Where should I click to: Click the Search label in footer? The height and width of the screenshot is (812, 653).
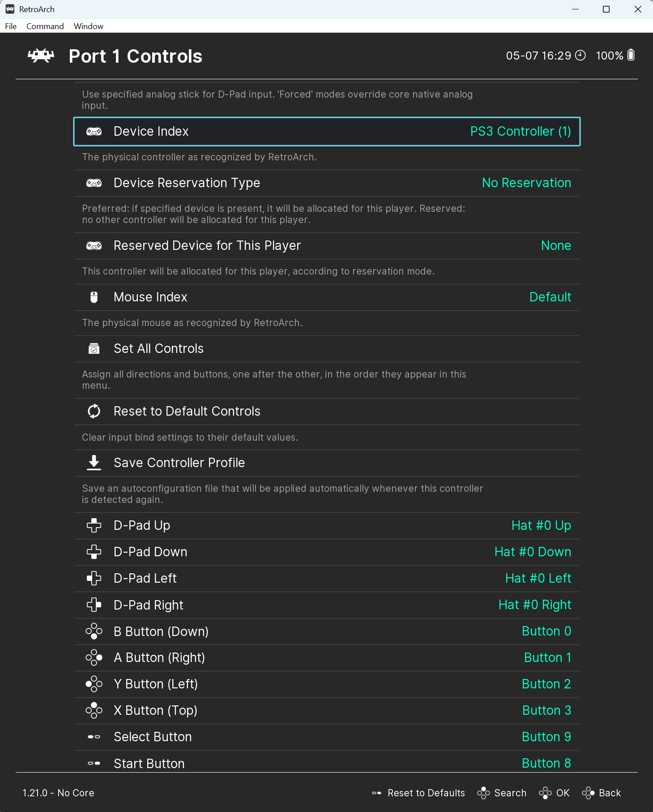(510, 793)
